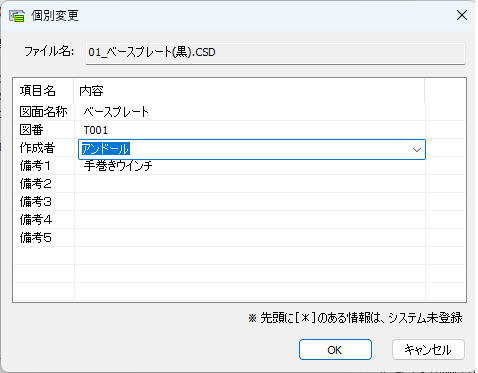
Task: Select the 図番 row label
Action: pyautogui.click(x=31, y=130)
